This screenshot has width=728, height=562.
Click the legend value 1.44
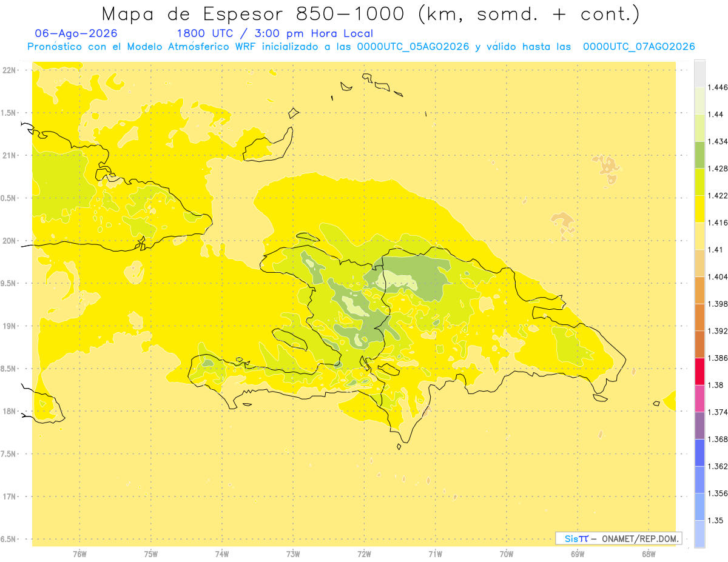(x=715, y=115)
